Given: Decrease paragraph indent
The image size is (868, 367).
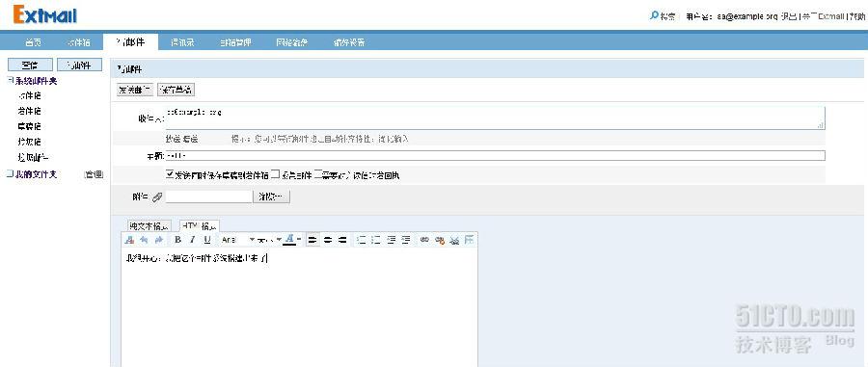Looking at the screenshot, I should [x=392, y=240].
